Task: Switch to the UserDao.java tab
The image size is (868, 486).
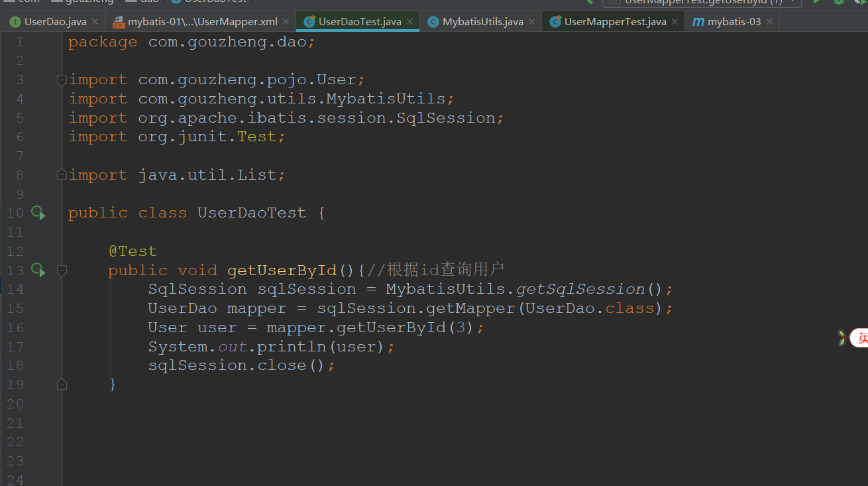Action: point(55,22)
